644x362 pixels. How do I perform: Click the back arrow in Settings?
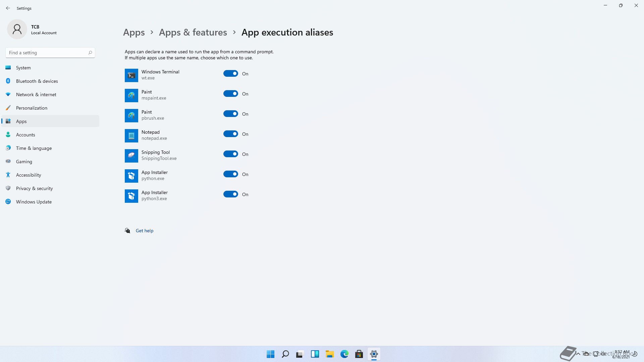tap(8, 8)
